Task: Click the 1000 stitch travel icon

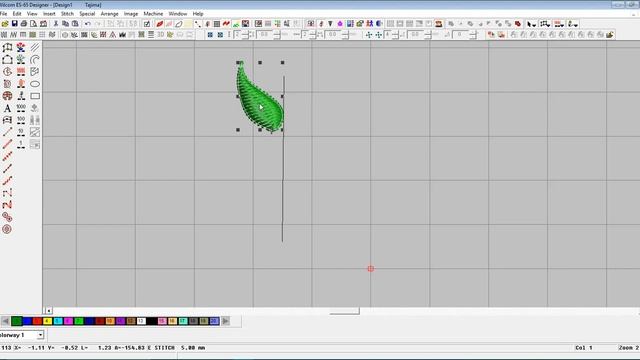Action: 21,108
